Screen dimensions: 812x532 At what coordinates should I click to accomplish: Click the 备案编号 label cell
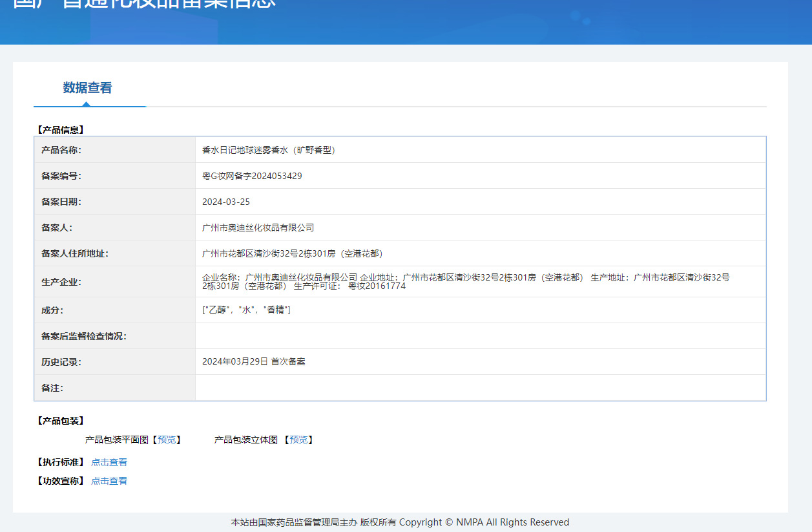[x=115, y=176]
